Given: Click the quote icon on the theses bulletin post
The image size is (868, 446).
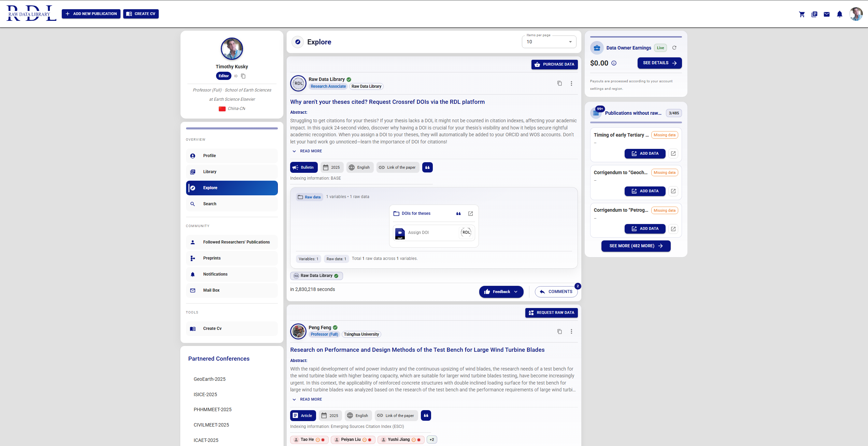Looking at the screenshot, I should [427, 167].
